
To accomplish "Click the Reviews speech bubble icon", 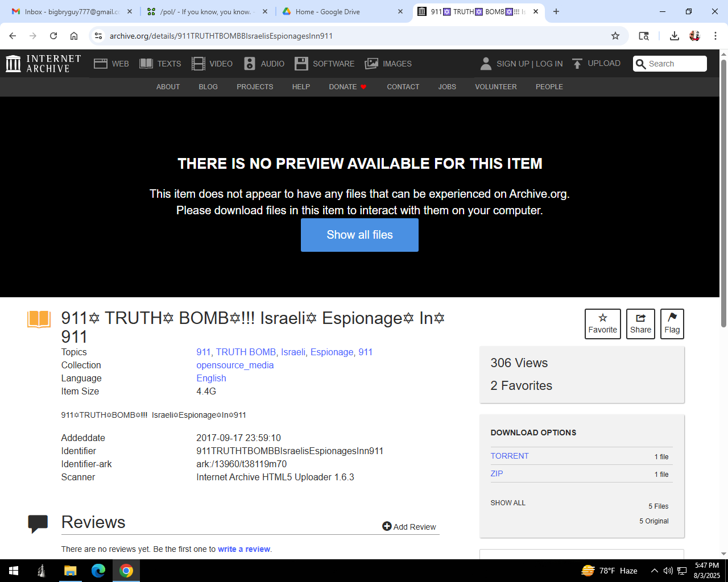I will point(38,523).
